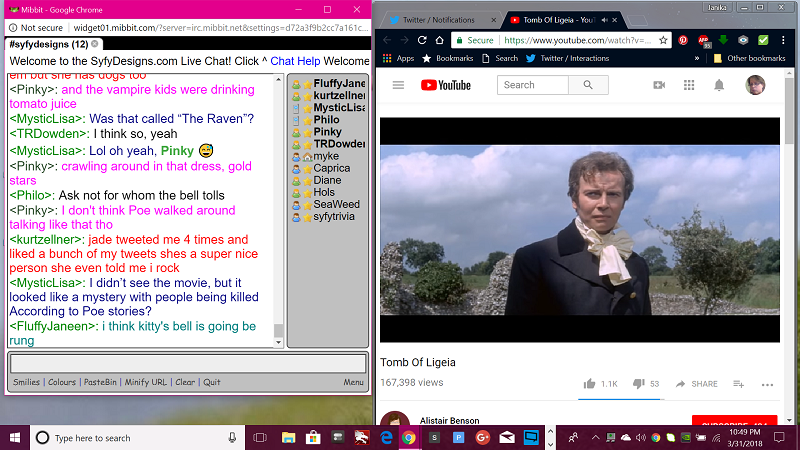This screenshot has height=450, width=800.
Task: Select the Tomb Of Ligeia YouTube tab
Action: (559, 20)
